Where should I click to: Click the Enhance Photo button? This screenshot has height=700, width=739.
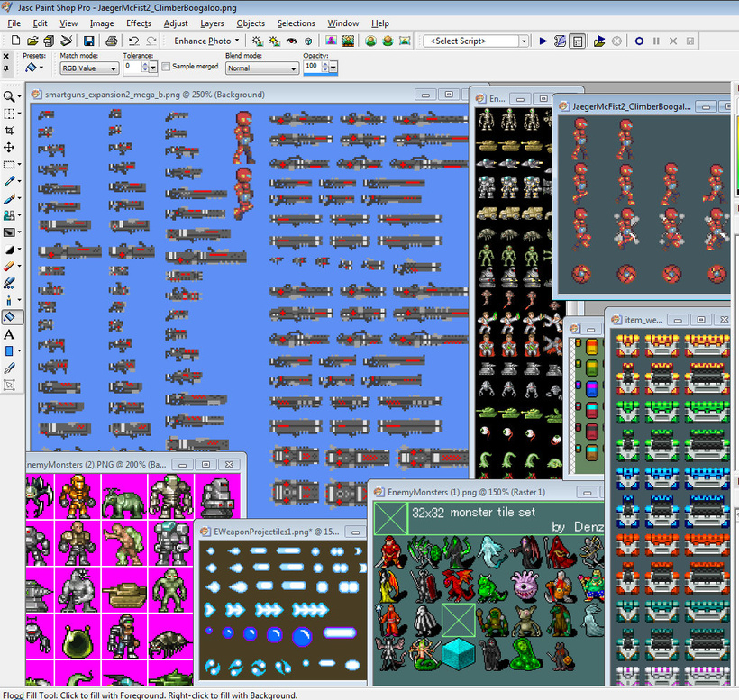pyautogui.click(x=203, y=41)
